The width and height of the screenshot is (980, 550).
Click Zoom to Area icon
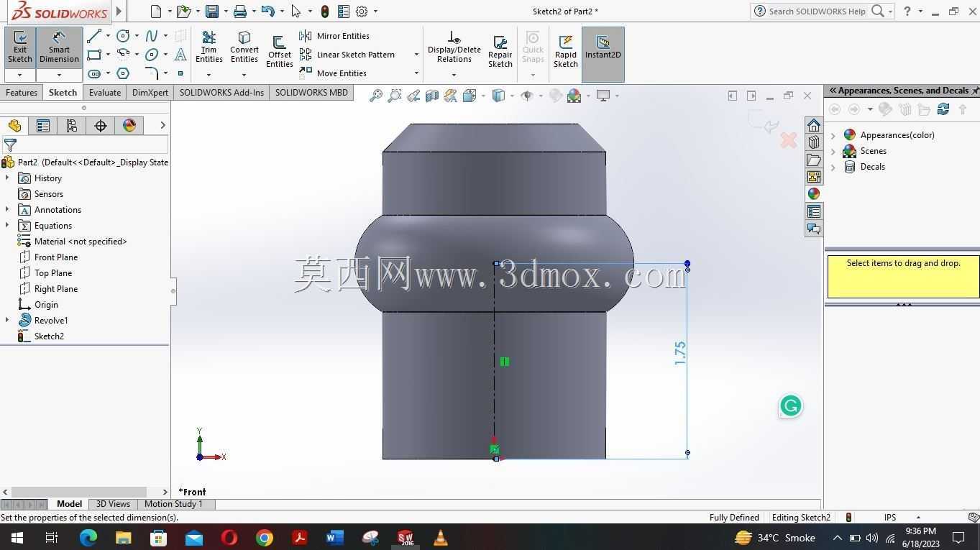pyautogui.click(x=394, y=96)
